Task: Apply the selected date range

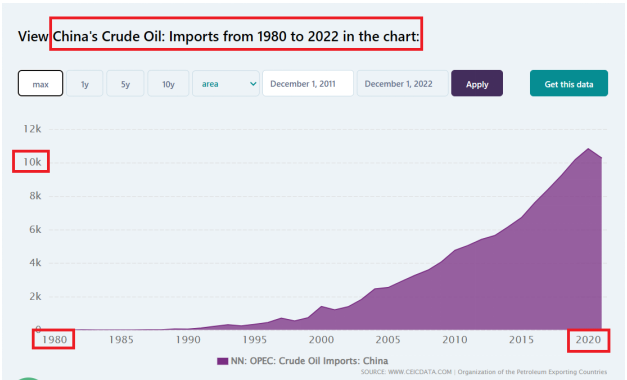Action: pos(477,83)
